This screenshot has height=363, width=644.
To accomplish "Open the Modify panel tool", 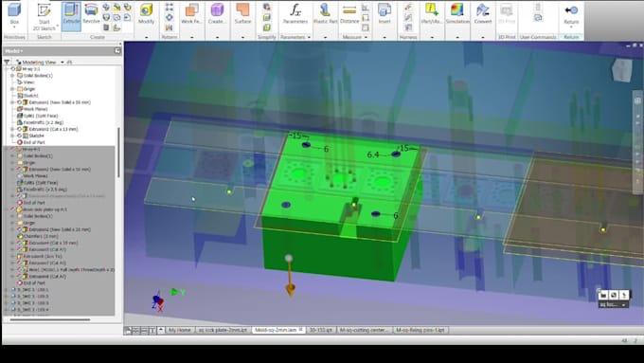I will coord(146,13).
